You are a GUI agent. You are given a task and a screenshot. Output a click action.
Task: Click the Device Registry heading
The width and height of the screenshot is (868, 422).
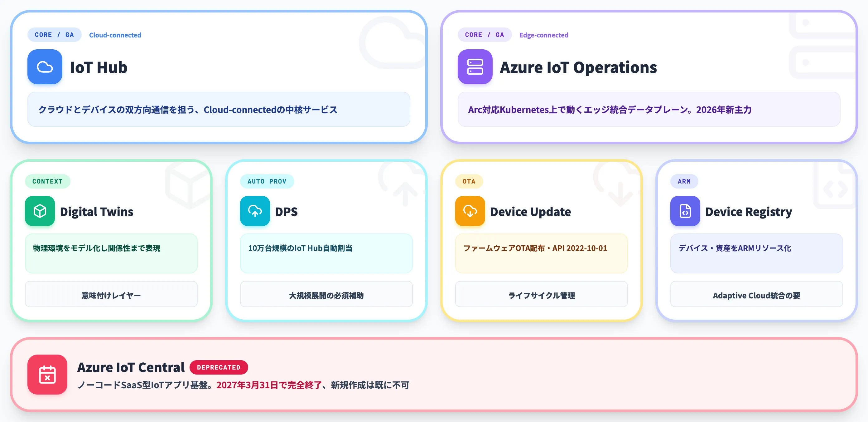[749, 212]
